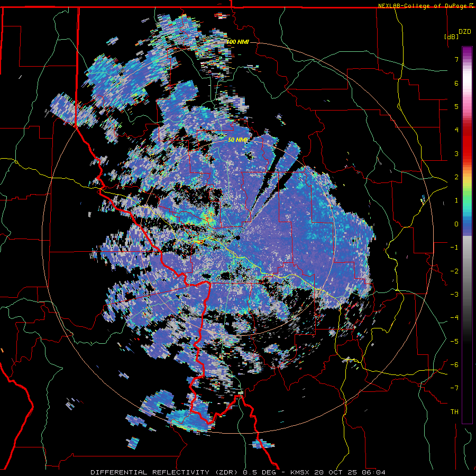This screenshot has width=476, height=476.
Task: Click the -7 value on the color scale
Action: 454,388
